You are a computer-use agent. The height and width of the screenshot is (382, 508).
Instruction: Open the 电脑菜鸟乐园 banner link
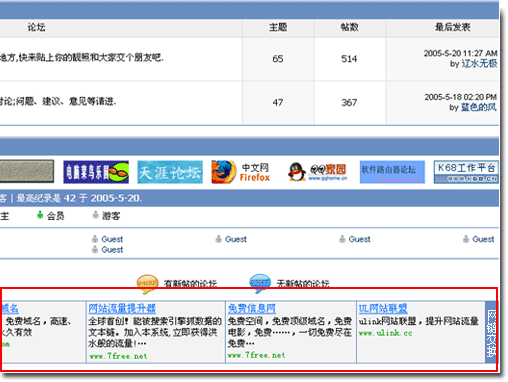coord(96,172)
